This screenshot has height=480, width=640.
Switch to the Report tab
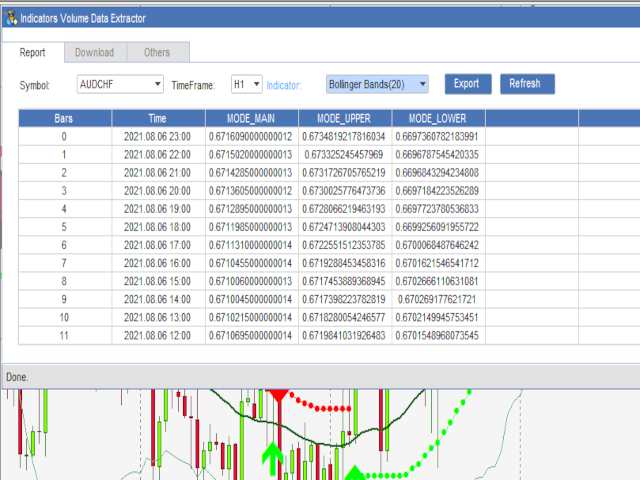click(x=33, y=53)
